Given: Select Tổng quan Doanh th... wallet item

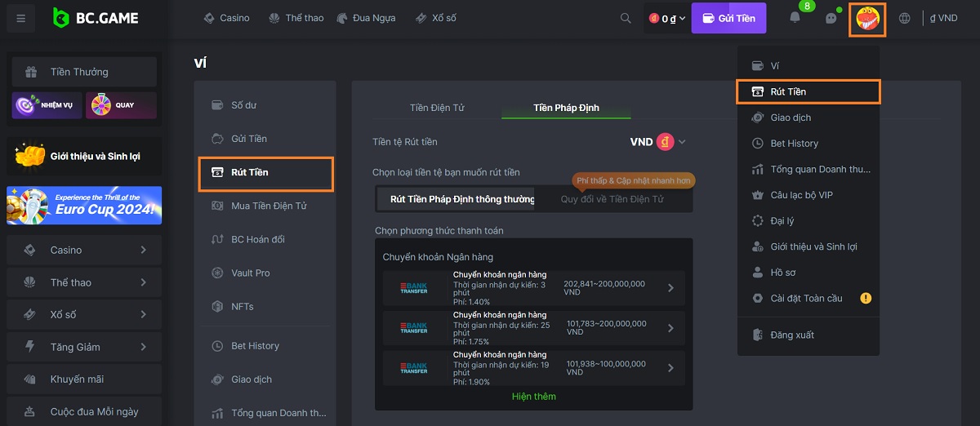Looking at the screenshot, I should [265, 413].
